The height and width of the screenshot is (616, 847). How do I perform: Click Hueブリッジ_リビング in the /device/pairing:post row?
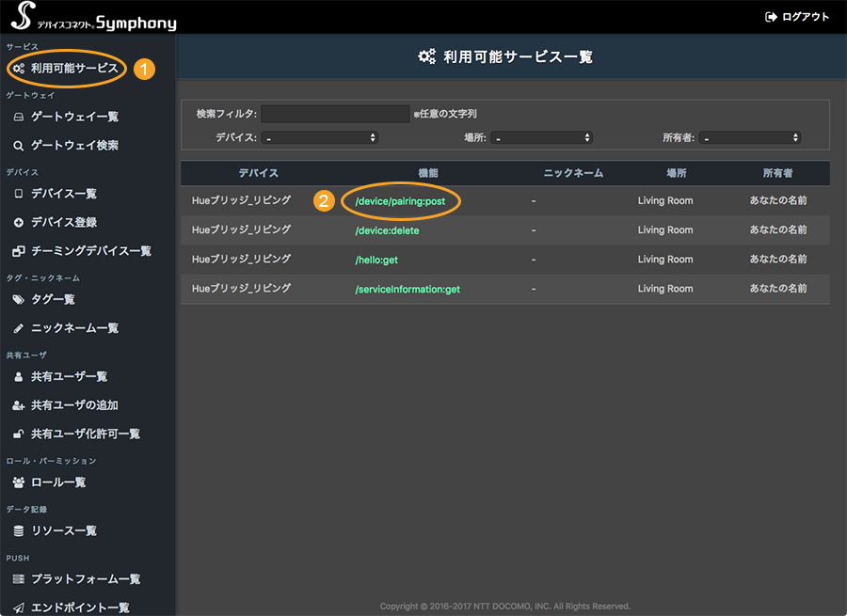tap(241, 200)
